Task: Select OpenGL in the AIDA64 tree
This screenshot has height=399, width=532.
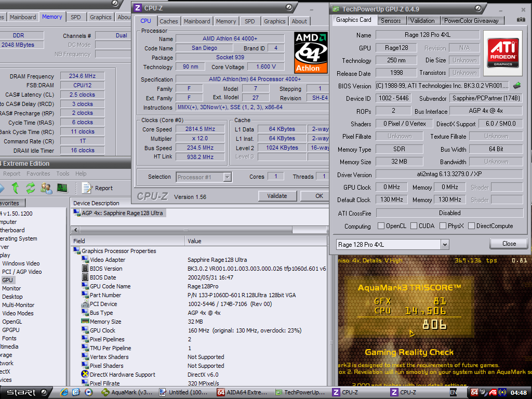Action: click(x=12, y=321)
